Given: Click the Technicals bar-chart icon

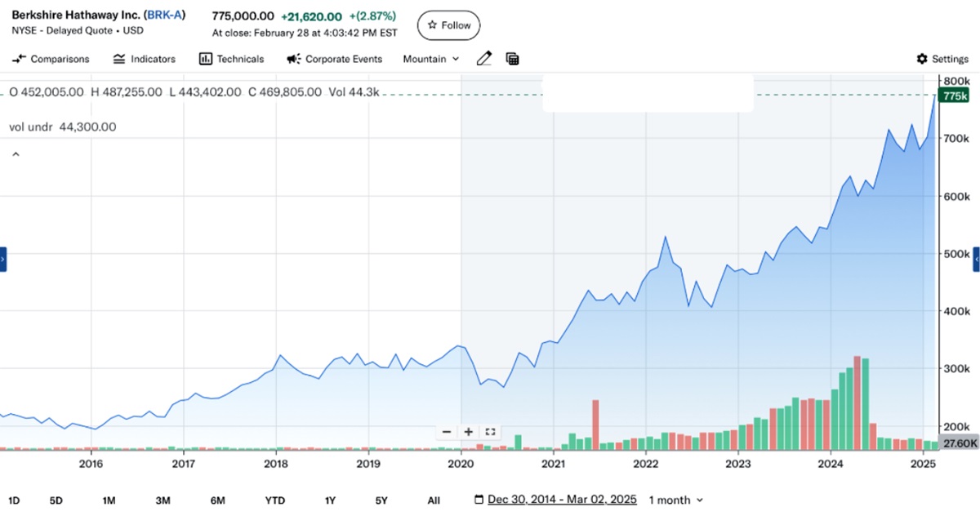Looking at the screenshot, I should (x=205, y=59).
